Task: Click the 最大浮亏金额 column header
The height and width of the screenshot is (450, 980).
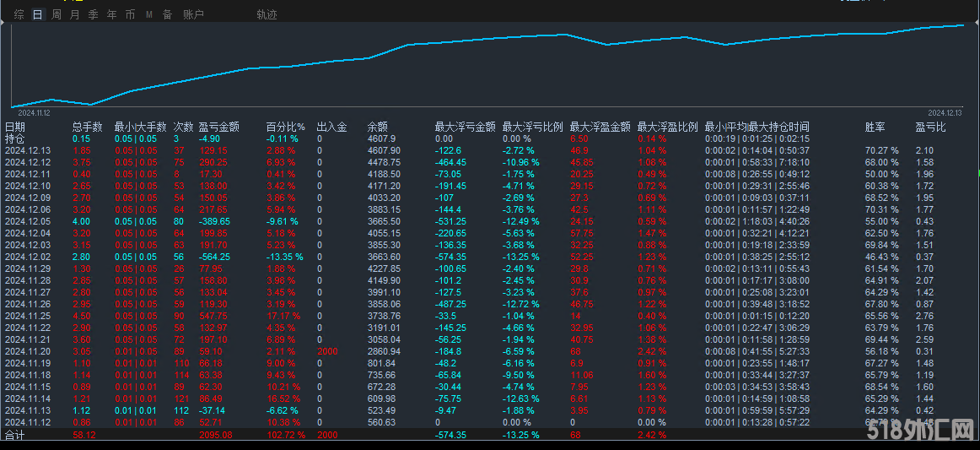Action: click(465, 127)
